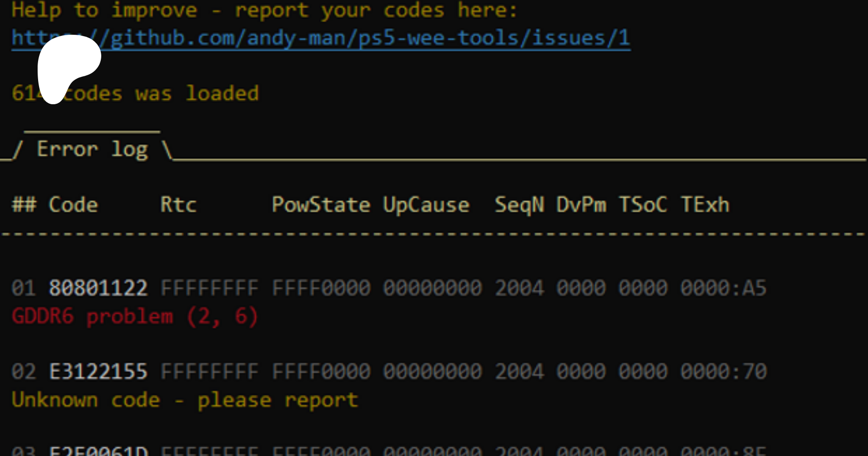The width and height of the screenshot is (868, 456).
Task: Click error code 80801122
Action: tap(98, 288)
